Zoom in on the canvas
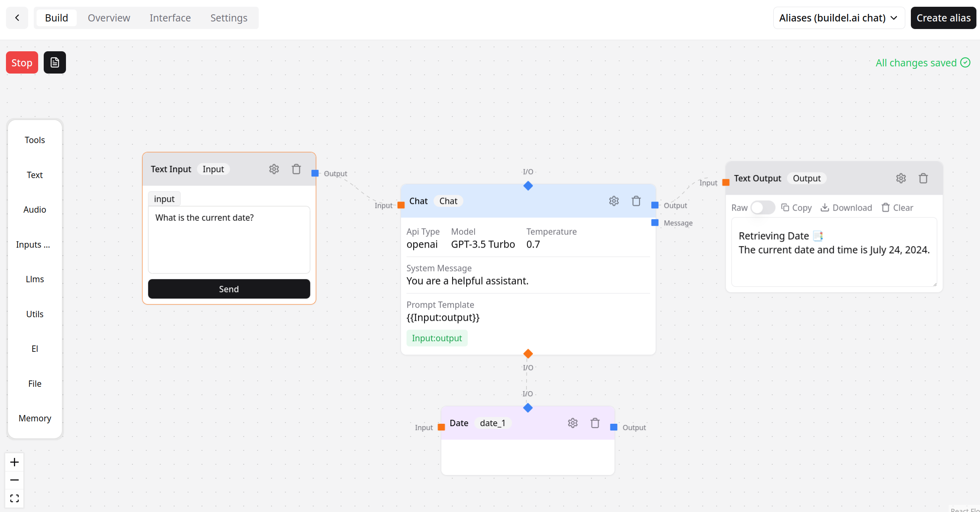Viewport: 980px width, 512px height. click(14, 462)
